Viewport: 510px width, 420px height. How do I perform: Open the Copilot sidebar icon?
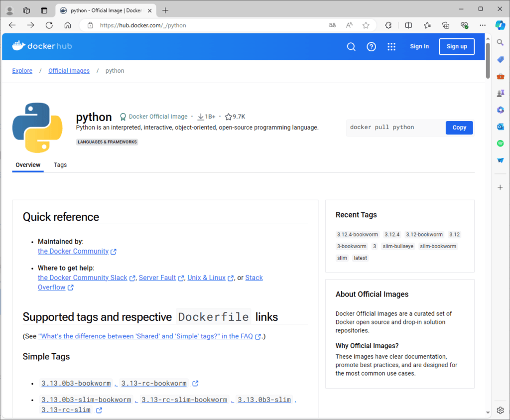pos(500,25)
